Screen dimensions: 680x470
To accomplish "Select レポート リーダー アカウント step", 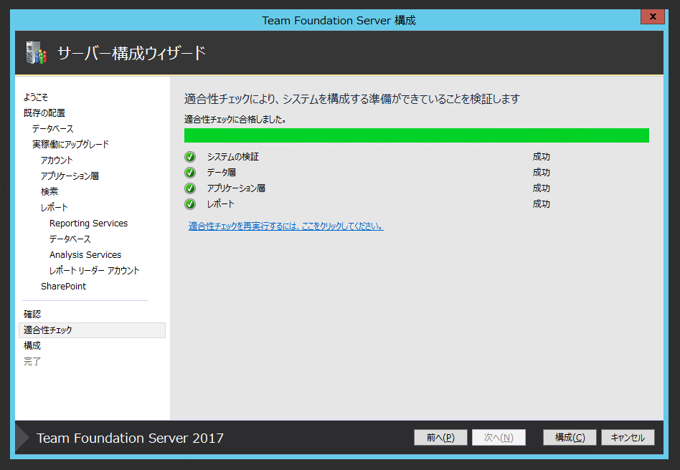I will click(x=94, y=271).
